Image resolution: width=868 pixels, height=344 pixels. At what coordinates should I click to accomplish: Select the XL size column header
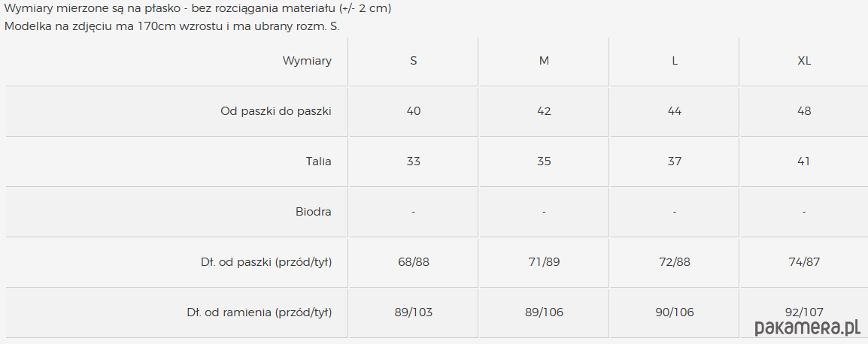tap(804, 61)
